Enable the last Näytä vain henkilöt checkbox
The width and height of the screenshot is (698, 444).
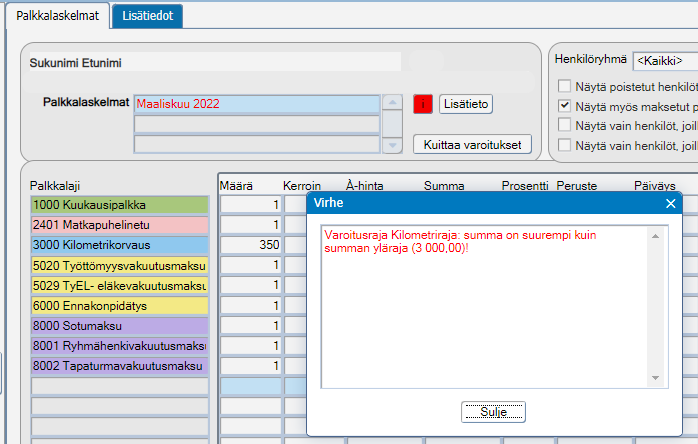[564, 145]
